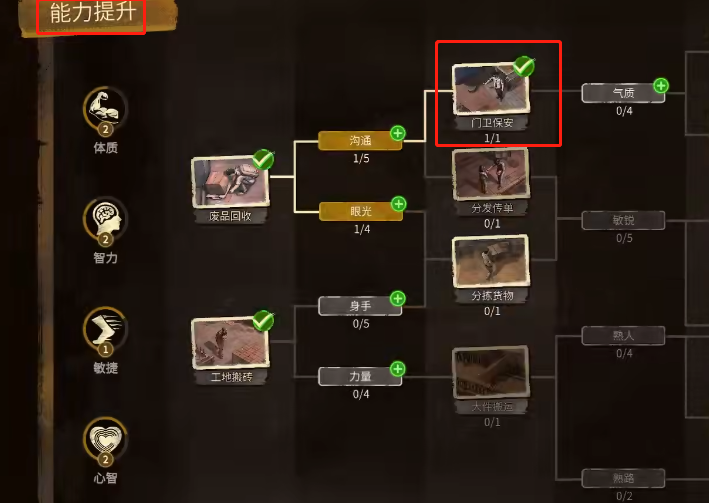This screenshot has width=709, height=503.
Task: Add a point with 身手 plus icon
Action: coord(398,299)
